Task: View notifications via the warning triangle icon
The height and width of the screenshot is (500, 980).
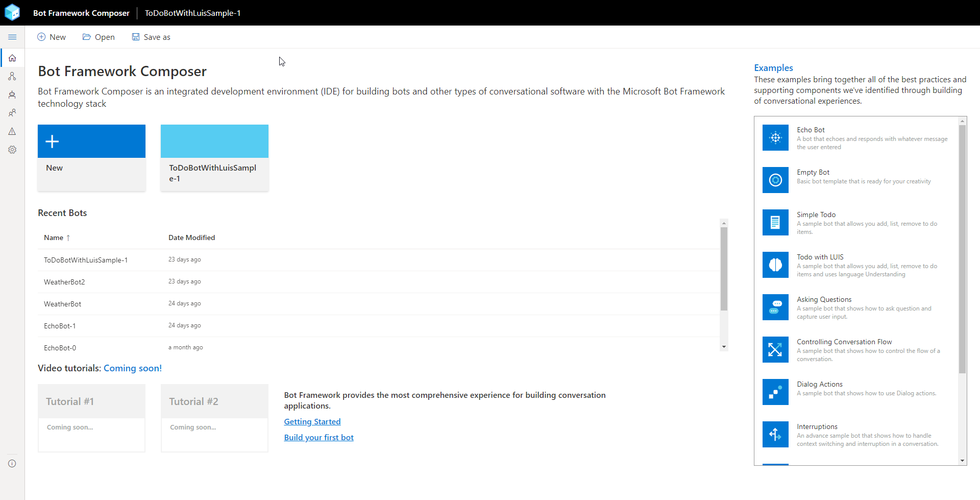Action: pos(12,131)
